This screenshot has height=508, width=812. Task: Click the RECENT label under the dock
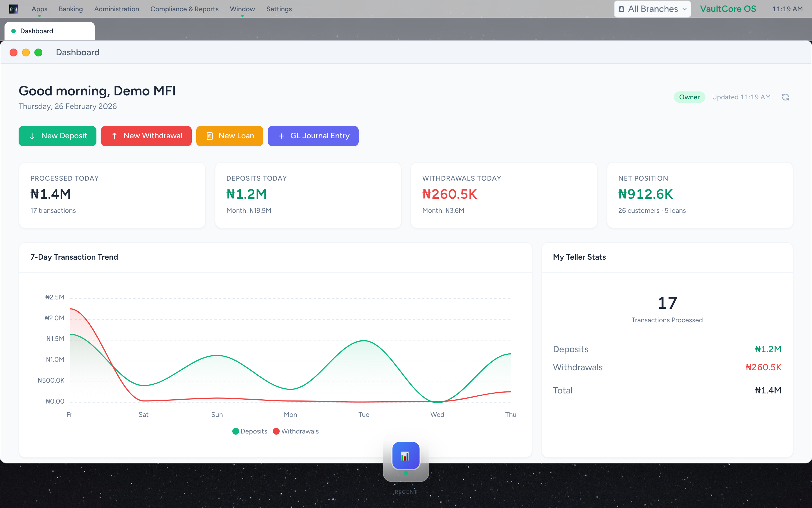[x=406, y=492]
